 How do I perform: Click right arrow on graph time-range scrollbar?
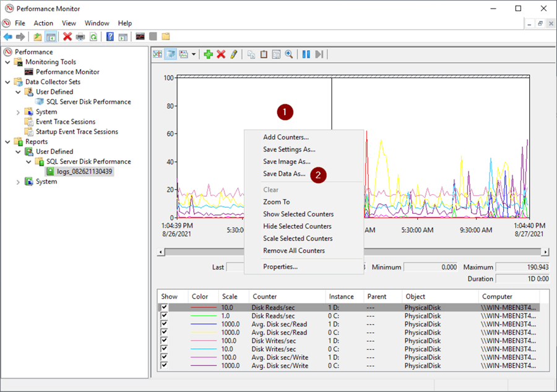coord(545,252)
